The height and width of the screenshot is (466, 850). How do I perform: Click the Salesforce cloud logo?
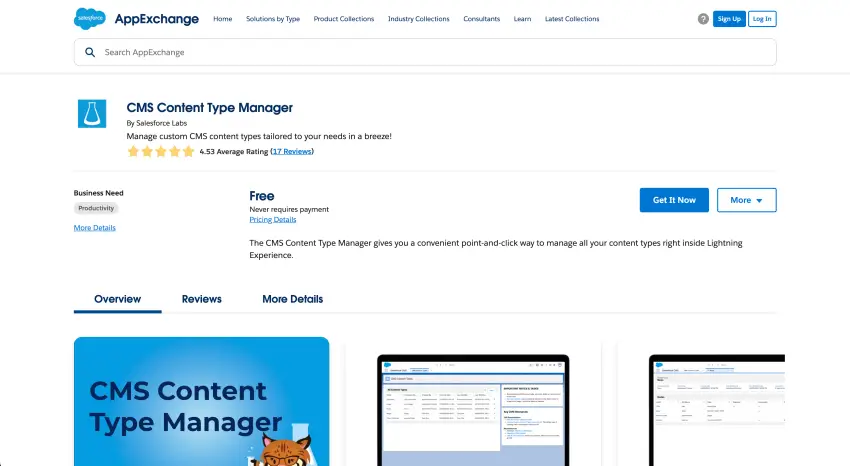[90, 19]
